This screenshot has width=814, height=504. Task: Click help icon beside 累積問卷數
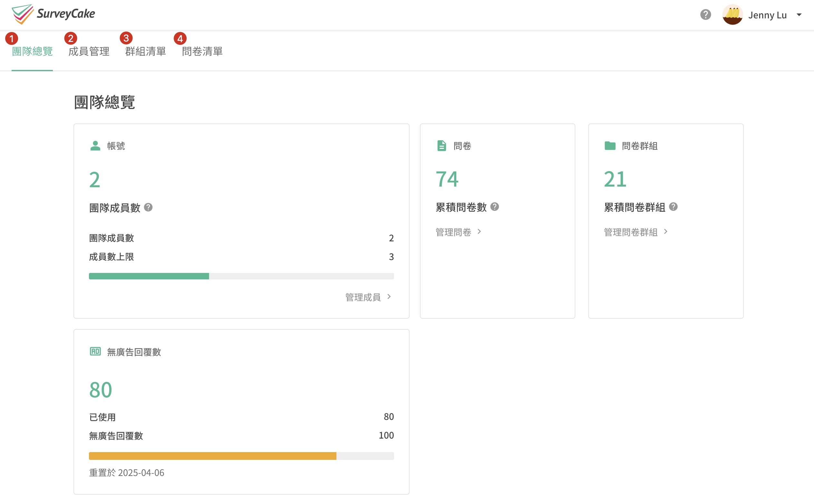[x=495, y=207]
